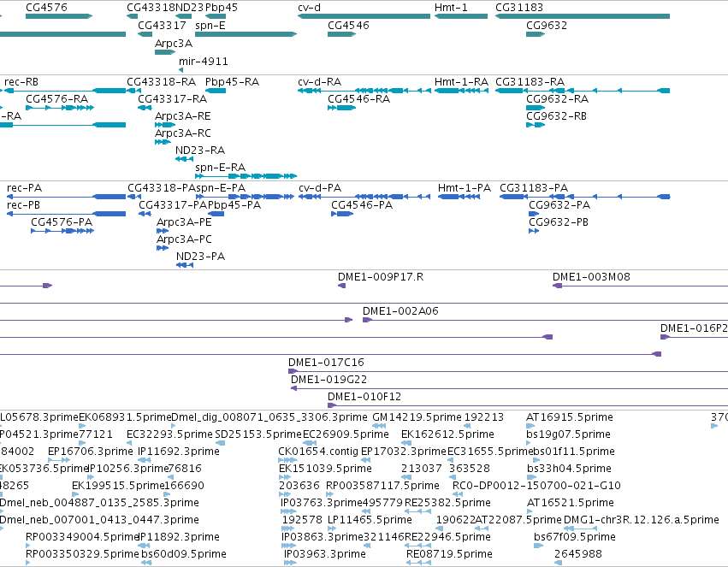728x567 pixels.
Task: Select the spn-E-RA transcript
Action: tap(246, 176)
